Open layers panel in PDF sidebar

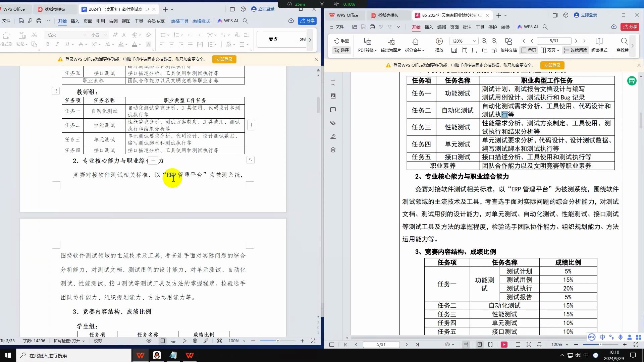point(333,150)
